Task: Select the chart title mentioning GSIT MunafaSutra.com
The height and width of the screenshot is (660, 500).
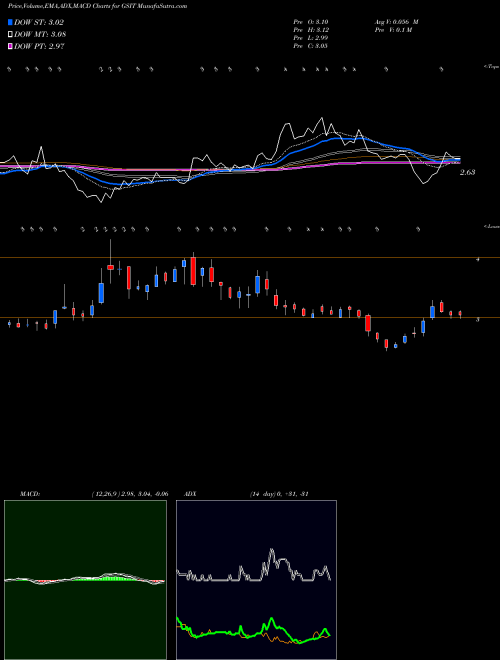Action: point(97,6)
